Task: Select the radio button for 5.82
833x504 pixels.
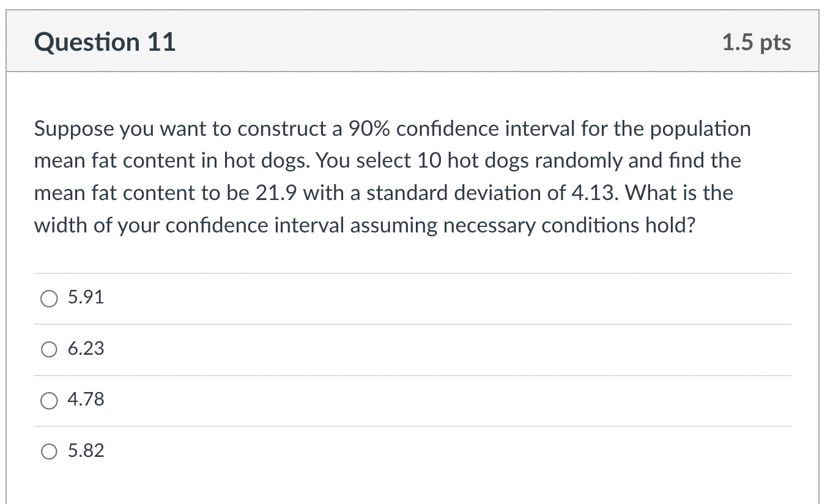Action: click(49, 451)
